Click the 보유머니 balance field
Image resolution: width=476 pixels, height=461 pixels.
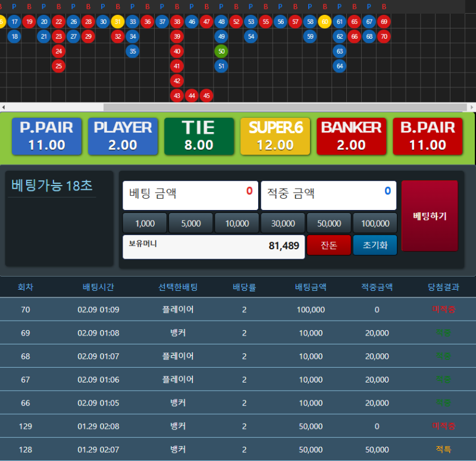click(214, 247)
